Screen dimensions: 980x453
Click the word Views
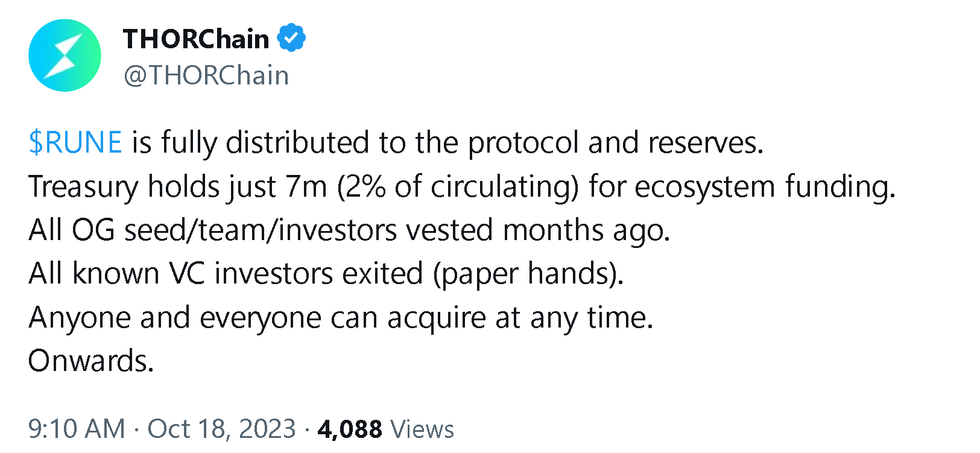click(422, 429)
